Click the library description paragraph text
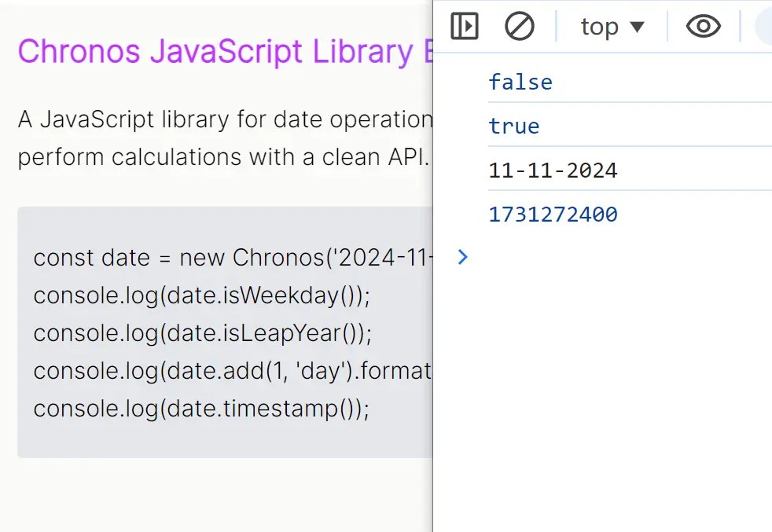The image size is (772, 532). point(225,120)
